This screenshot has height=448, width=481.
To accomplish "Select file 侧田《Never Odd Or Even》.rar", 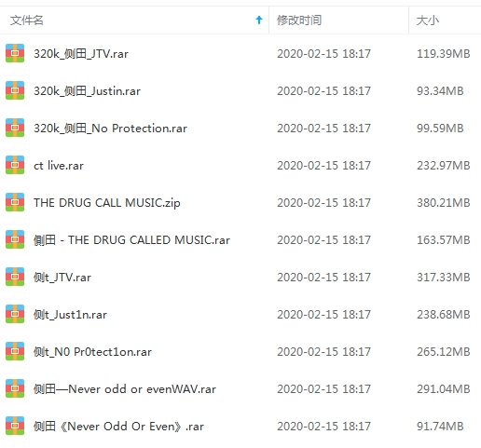I will coord(118,427).
